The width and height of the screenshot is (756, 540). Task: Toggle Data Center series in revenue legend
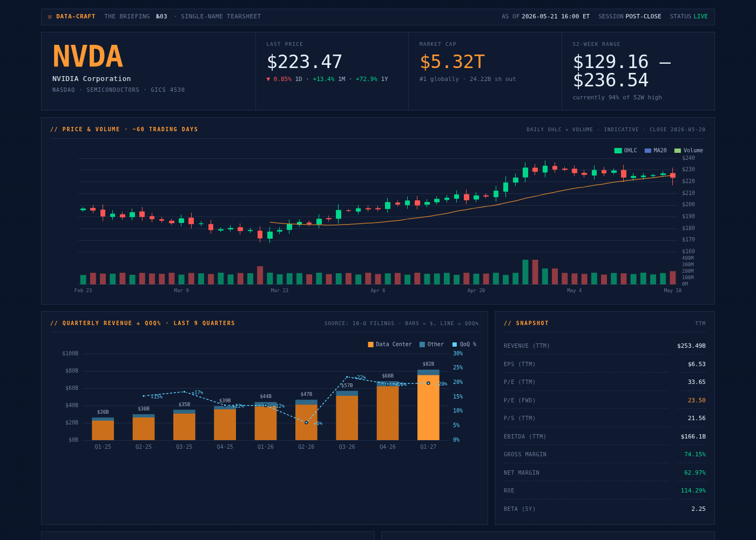tap(390, 345)
